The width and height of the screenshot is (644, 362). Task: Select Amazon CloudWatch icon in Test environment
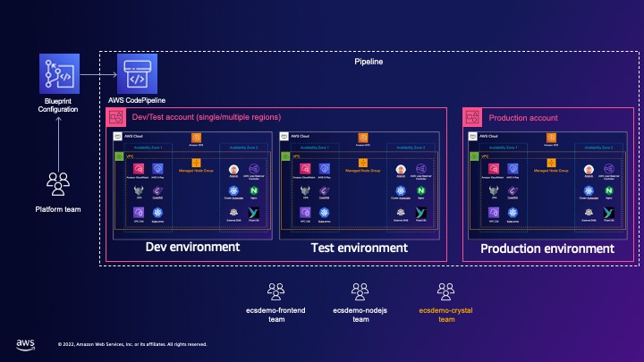pos(305,169)
